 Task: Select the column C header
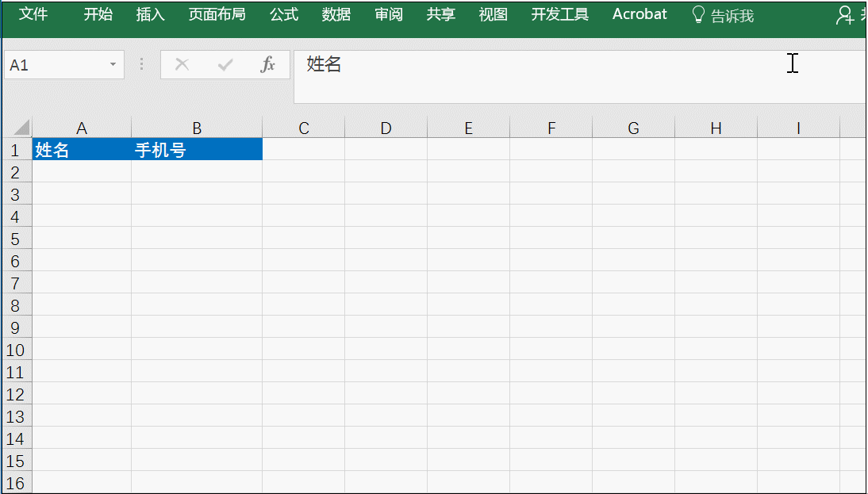point(304,128)
